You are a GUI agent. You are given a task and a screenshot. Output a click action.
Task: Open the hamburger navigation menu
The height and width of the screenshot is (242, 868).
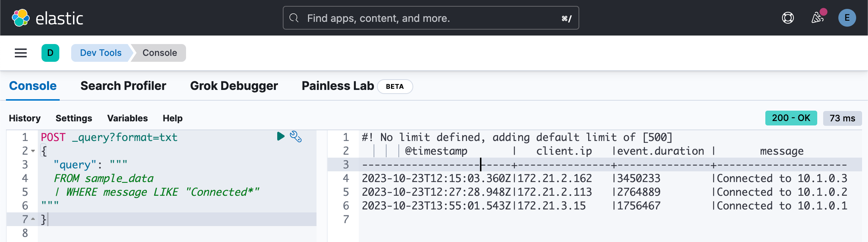tap(21, 53)
